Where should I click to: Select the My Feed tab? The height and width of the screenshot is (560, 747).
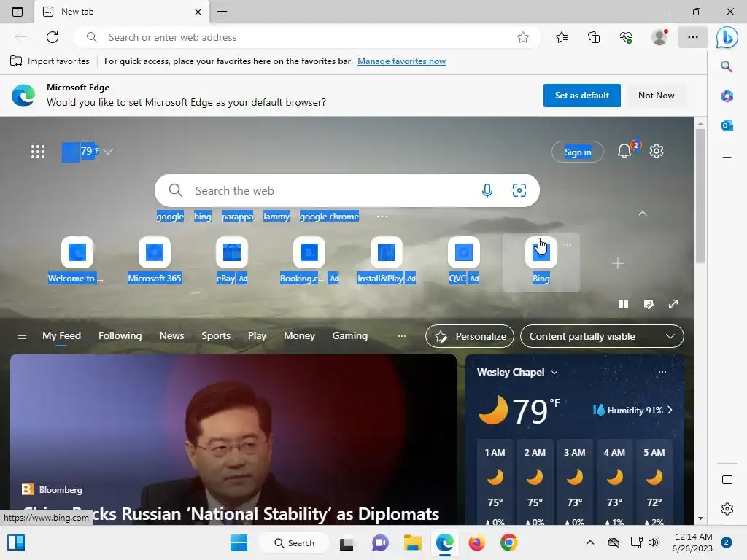pos(61,335)
